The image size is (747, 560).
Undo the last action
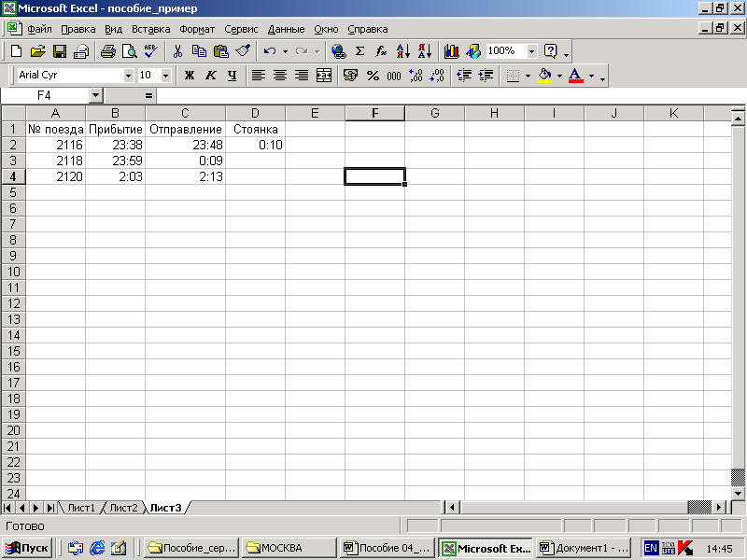tap(270, 51)
